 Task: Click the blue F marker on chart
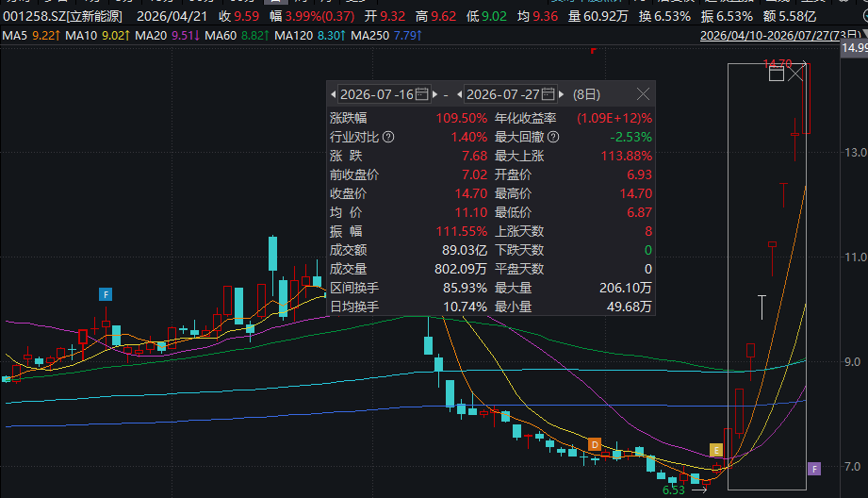(106, 294)
